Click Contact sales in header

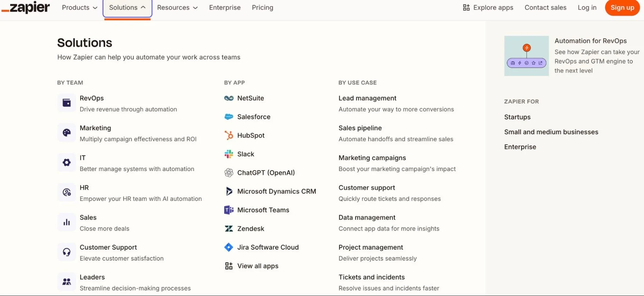click(x=545, y=7)
